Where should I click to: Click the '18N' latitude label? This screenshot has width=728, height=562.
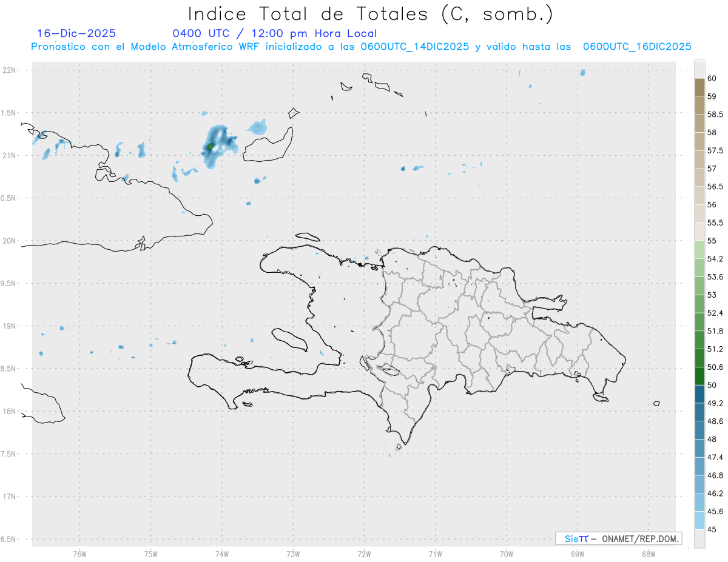9,411
